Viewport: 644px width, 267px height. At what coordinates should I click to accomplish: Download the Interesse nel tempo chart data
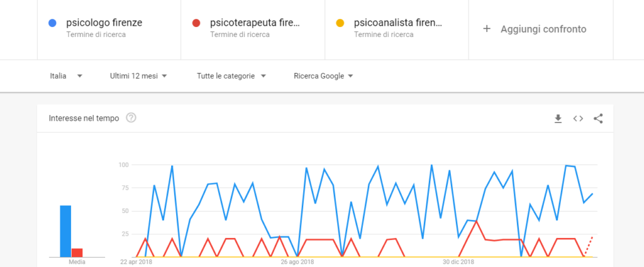pos(558,119)
